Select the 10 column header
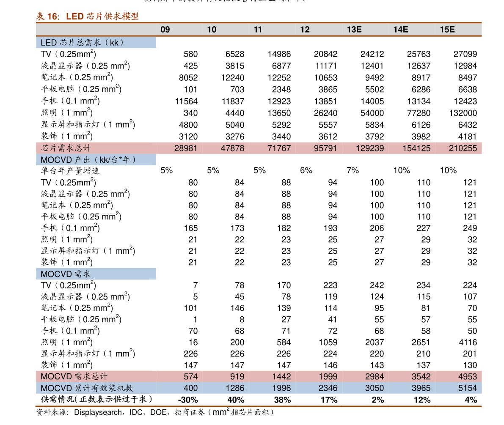Image resolution: width=504 pixels, height=425 pixels. (212, 30)
